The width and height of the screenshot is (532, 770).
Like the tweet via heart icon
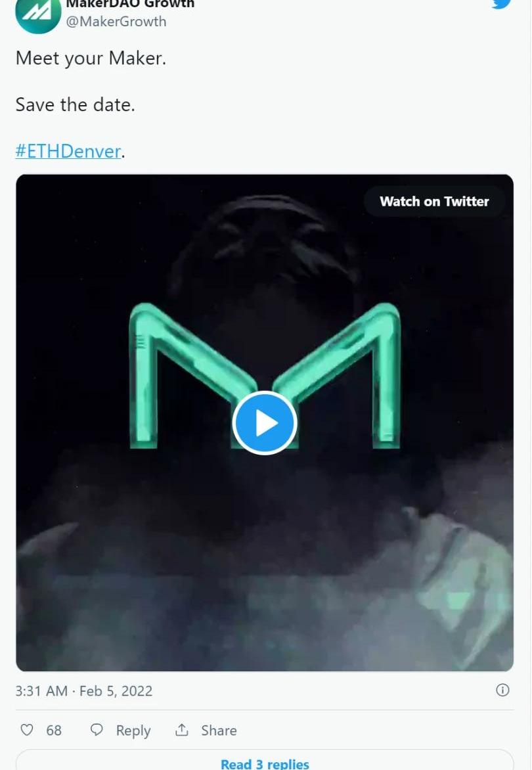(27, 730)
